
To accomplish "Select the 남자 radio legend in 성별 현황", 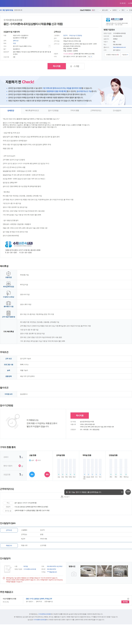I will tap(31, 460).
